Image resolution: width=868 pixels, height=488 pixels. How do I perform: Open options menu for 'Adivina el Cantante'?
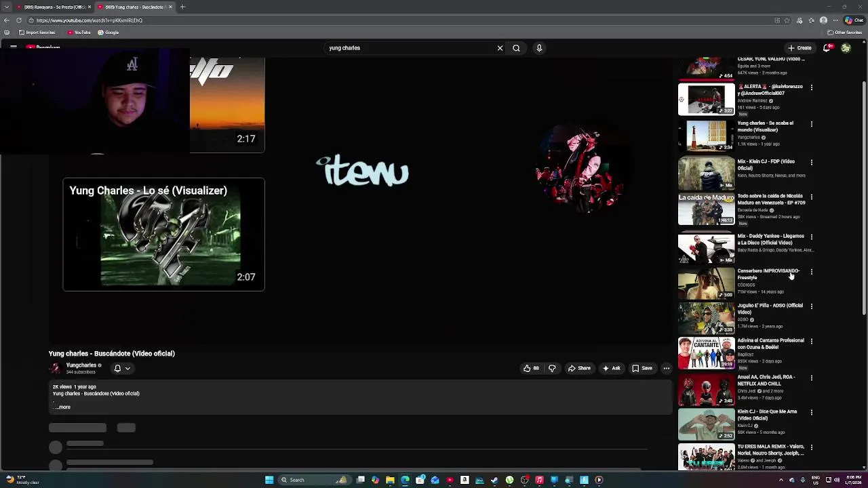(x=811, y=342)
